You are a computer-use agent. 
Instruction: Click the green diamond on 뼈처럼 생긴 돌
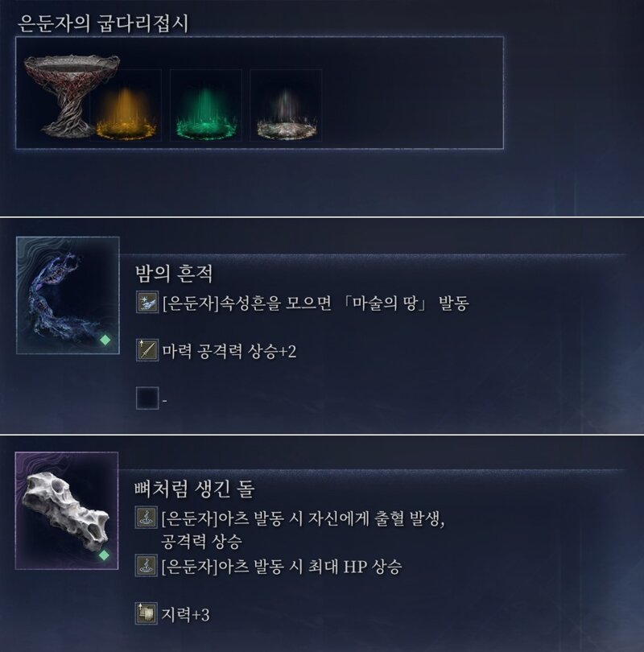click(x=105, y=555)
